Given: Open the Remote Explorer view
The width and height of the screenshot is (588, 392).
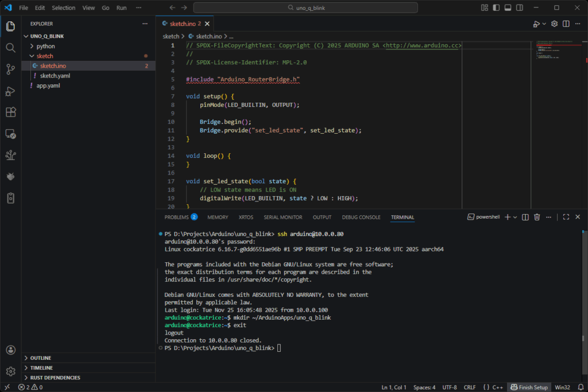Looking at the screenshot, I should click(10, 134).
